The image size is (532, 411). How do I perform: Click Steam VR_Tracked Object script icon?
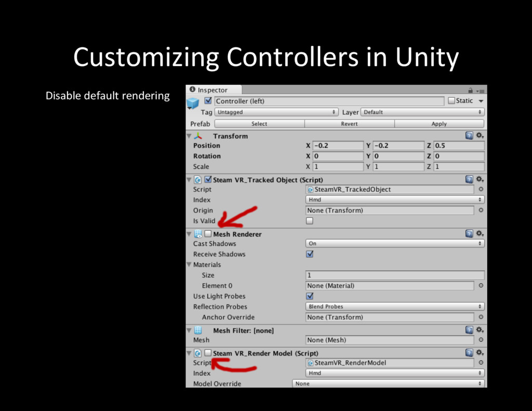(x=198, y=180)
